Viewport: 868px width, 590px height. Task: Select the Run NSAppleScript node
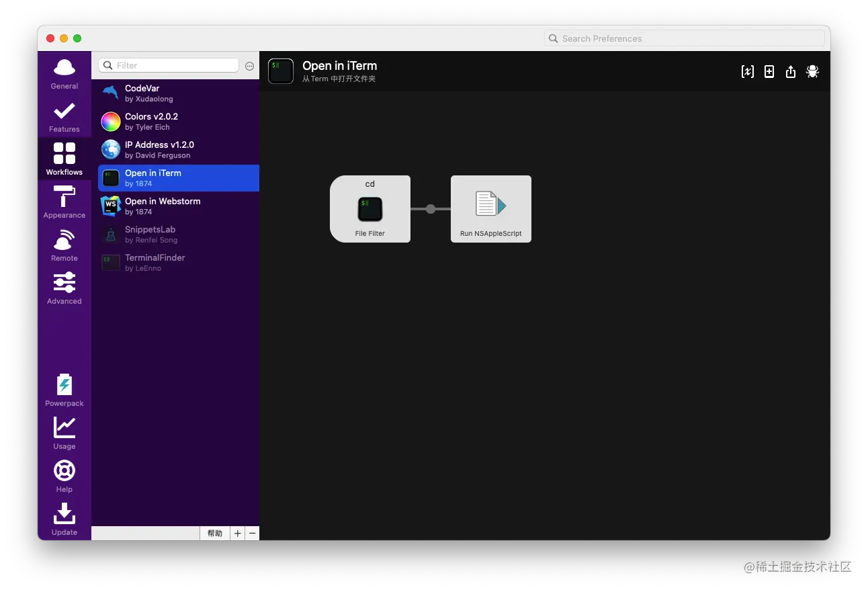pyautogui.click(x=491, y=209)
